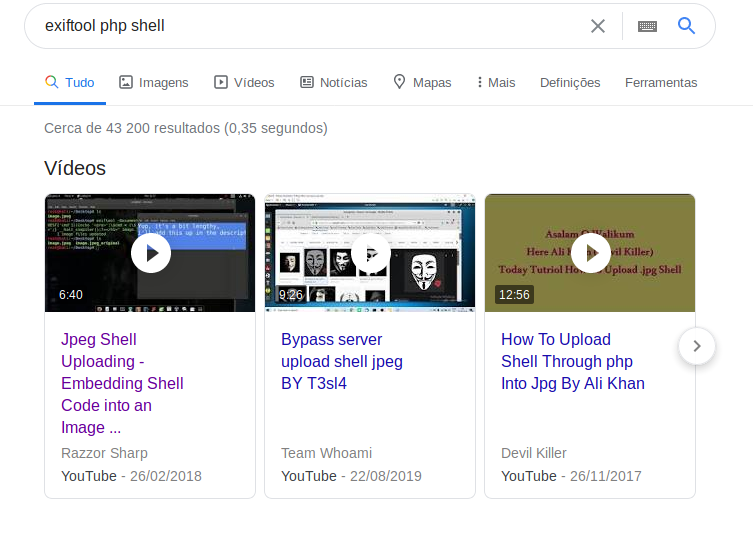The height and width of the screenshot is (536, 753).
Task: Switch to the Notícias tab
Action: click(334, 83)
